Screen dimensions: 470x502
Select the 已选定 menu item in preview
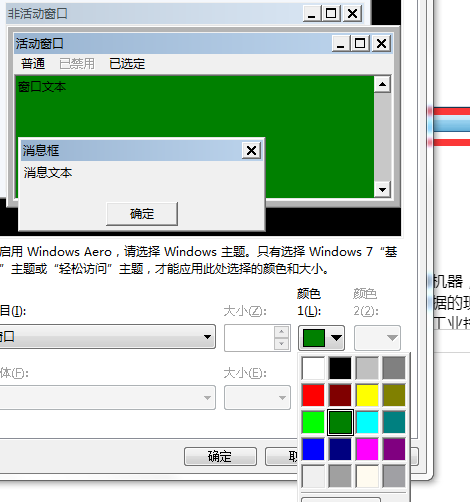127,64
